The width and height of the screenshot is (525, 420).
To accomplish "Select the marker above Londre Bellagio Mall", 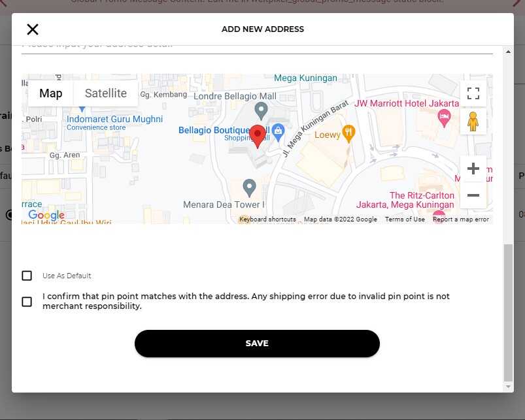I will click(x=262, y=108).
